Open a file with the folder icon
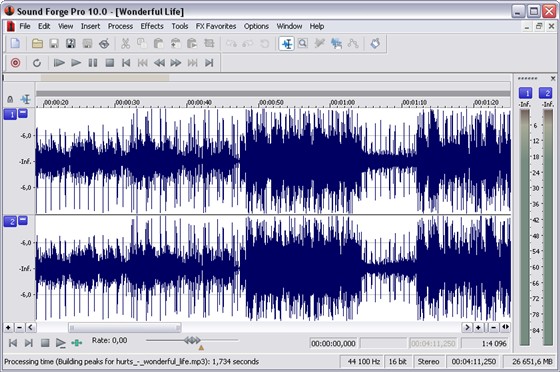This screenshot has height=372, width=560. click(37, 44)
